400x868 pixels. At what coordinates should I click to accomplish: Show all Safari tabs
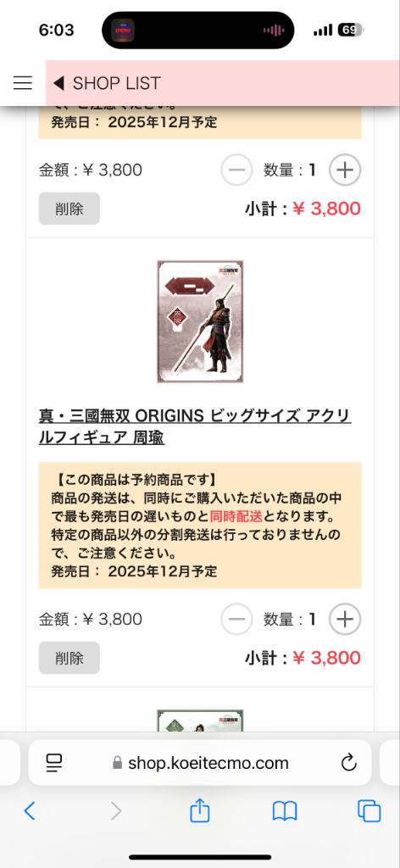click(369, 811)
